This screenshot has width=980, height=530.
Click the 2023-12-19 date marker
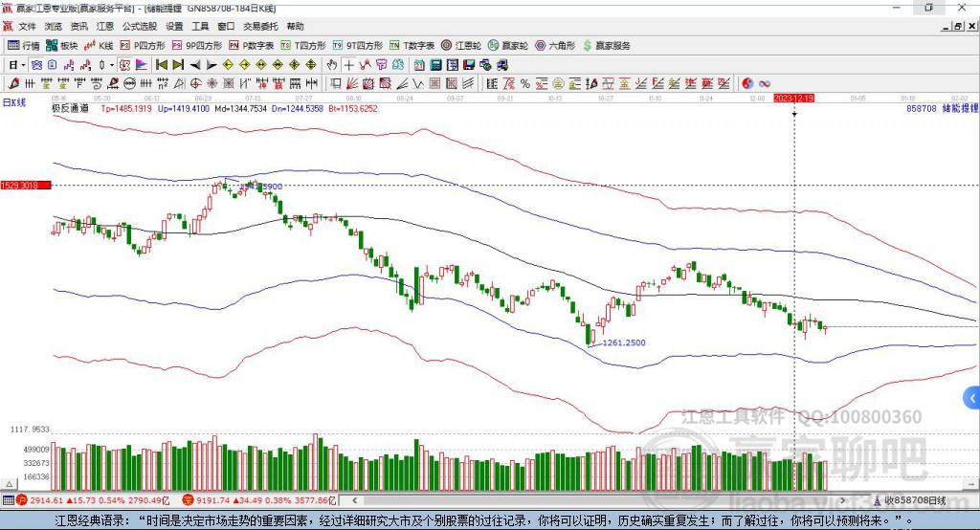click(793, 99)
